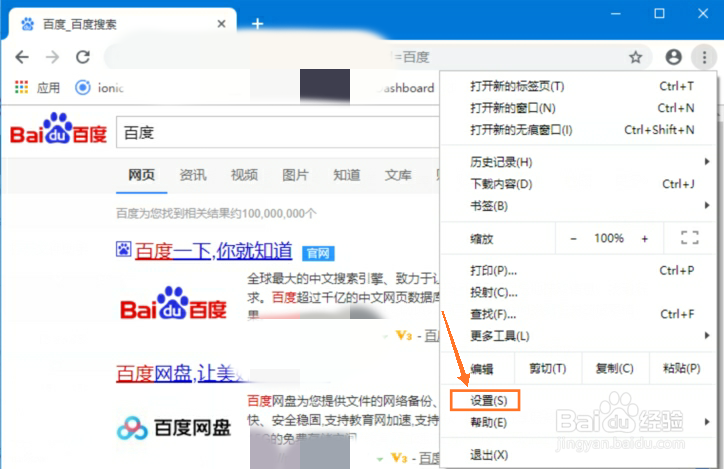This screenshot has width=724, height=469.
Task: Click the 百度网盘 logo thumbnail
Action: 174,428
